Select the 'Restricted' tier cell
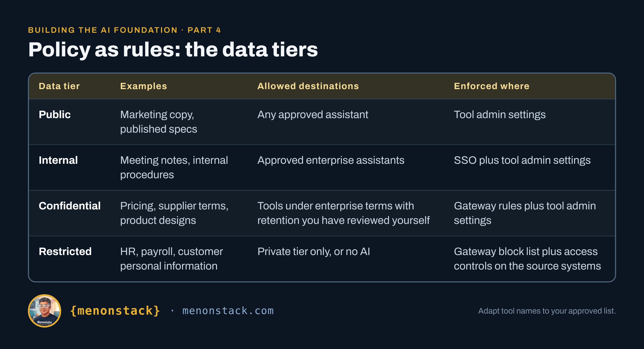Screen dimensions: 644x349 (x=65, y=252)
